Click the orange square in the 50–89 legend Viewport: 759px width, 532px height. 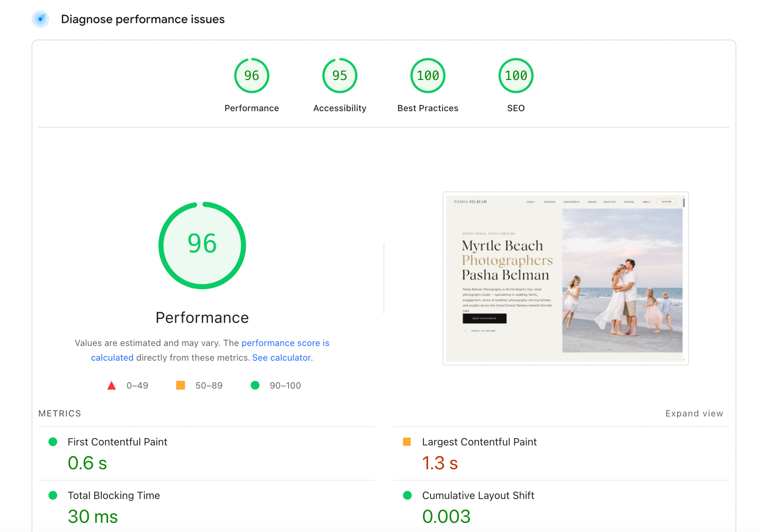pyautogui.click(x=180, y=385)
